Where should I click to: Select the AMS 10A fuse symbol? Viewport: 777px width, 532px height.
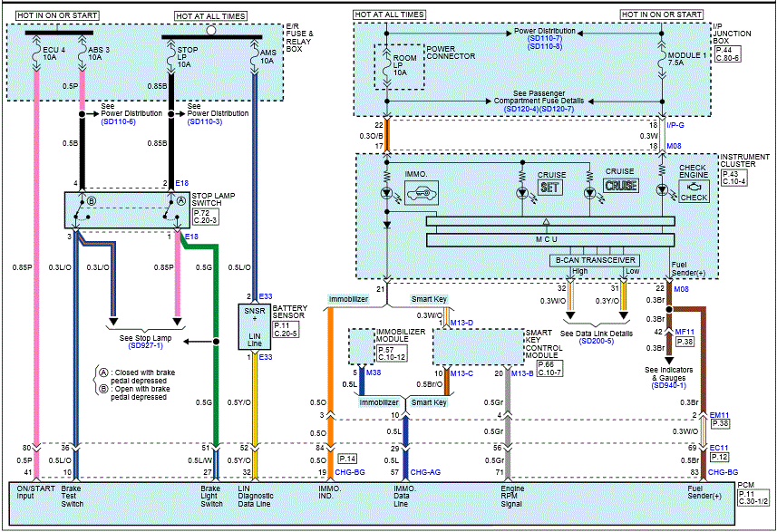pyautogui.click(x=257, y=57)
